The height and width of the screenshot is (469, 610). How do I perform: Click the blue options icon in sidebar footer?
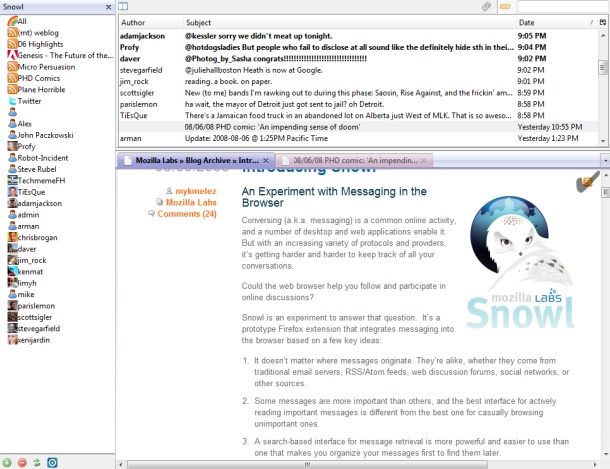[x=53, y=462]
